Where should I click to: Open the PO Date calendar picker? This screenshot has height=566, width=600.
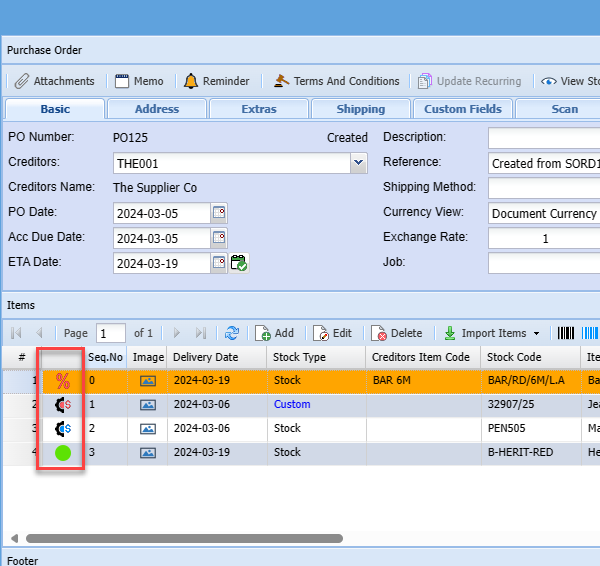point(219,212)
